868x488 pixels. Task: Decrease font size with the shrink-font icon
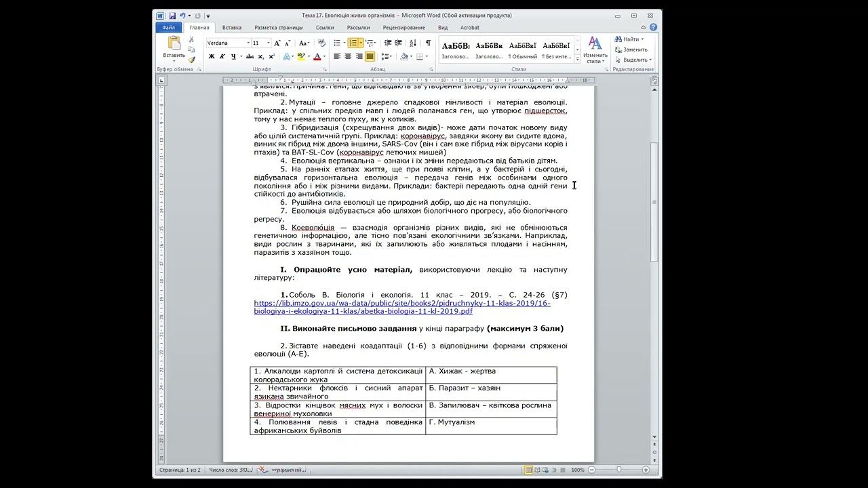pyautogui.click(x=288, y=43)
